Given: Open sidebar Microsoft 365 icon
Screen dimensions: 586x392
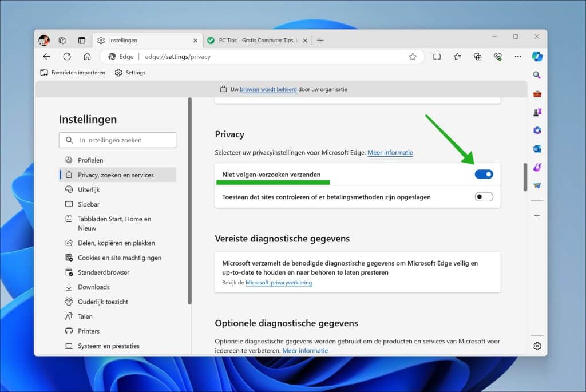Looking at the screenshot, I should 537,130.
